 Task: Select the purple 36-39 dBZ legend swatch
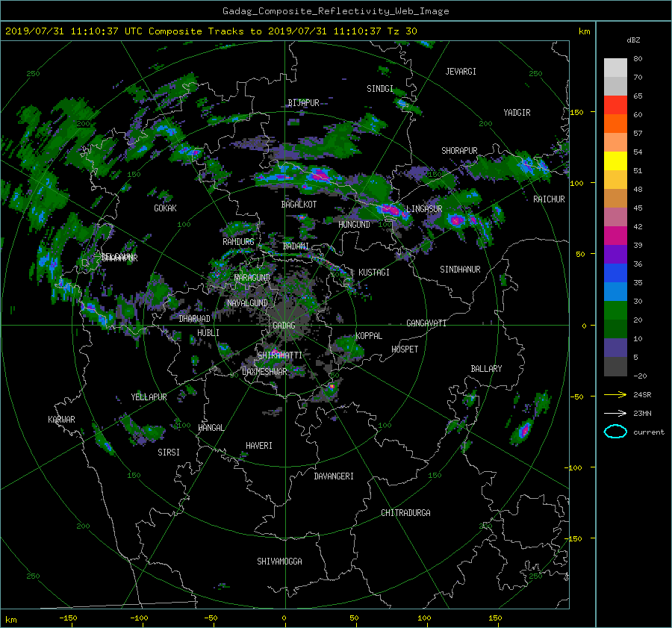tap(615, 255)
